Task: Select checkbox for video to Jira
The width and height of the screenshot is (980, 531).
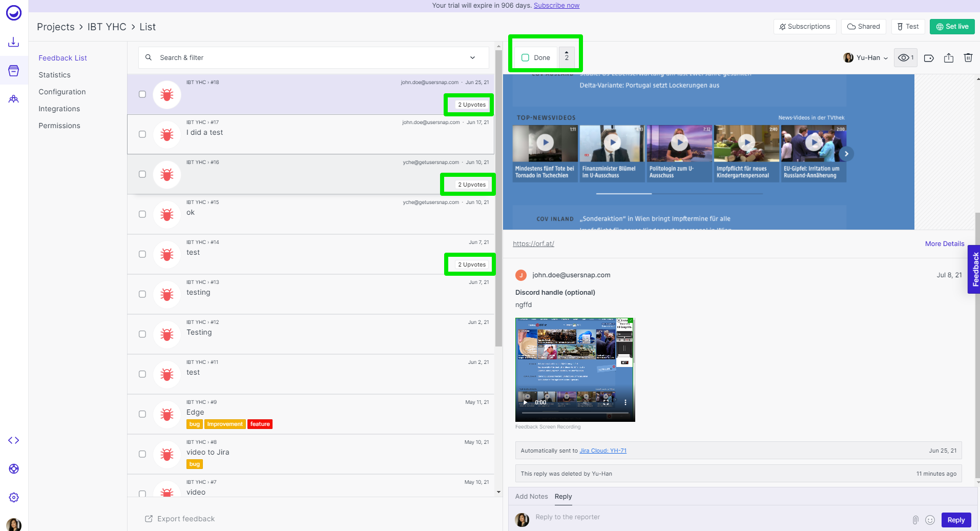Action: 142,454
